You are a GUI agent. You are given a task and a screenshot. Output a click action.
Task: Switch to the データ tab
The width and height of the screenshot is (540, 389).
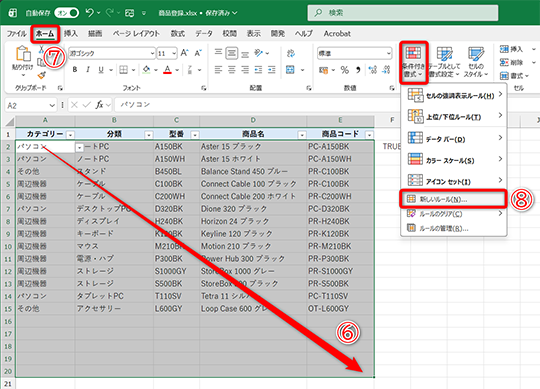[204, 34]
